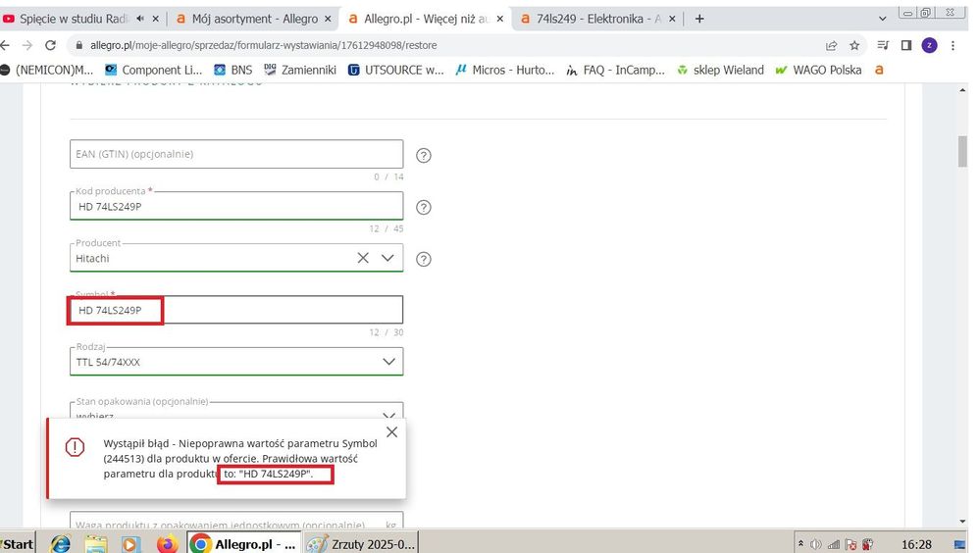Expand the Producent dropdown chevron
The height and width of the screenshot is (553, 980).
(x=387, y=258)
